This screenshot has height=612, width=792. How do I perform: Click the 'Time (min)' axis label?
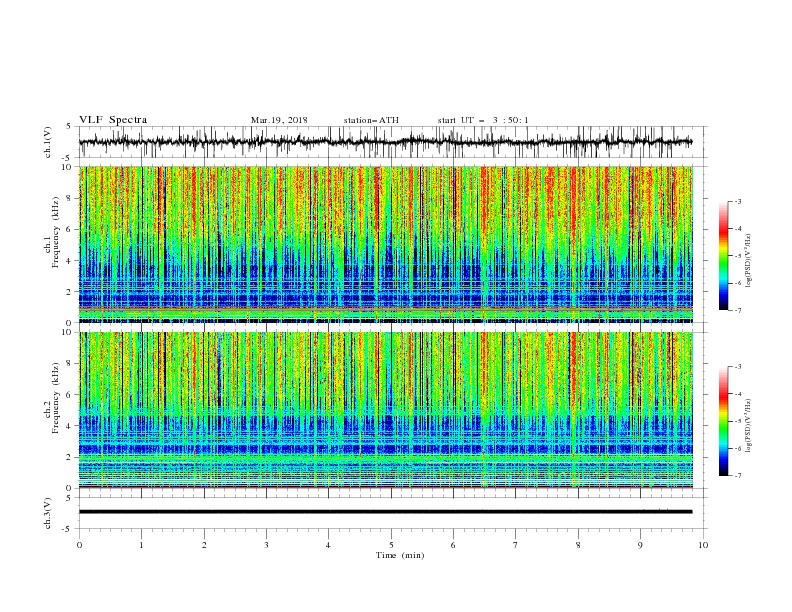(400, 555)
